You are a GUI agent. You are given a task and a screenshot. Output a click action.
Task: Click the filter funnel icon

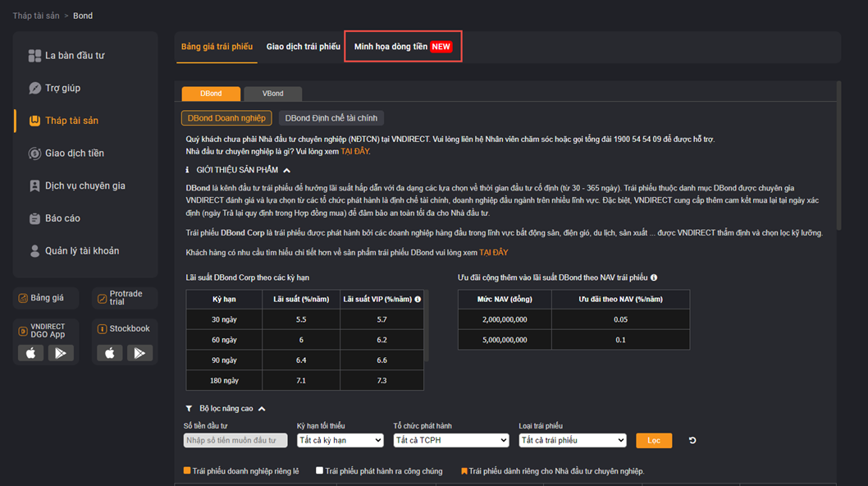[x=189, y=408]
